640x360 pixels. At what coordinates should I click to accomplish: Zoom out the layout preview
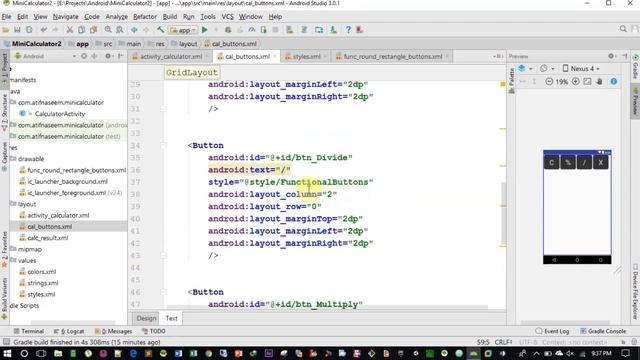[549, 82]
